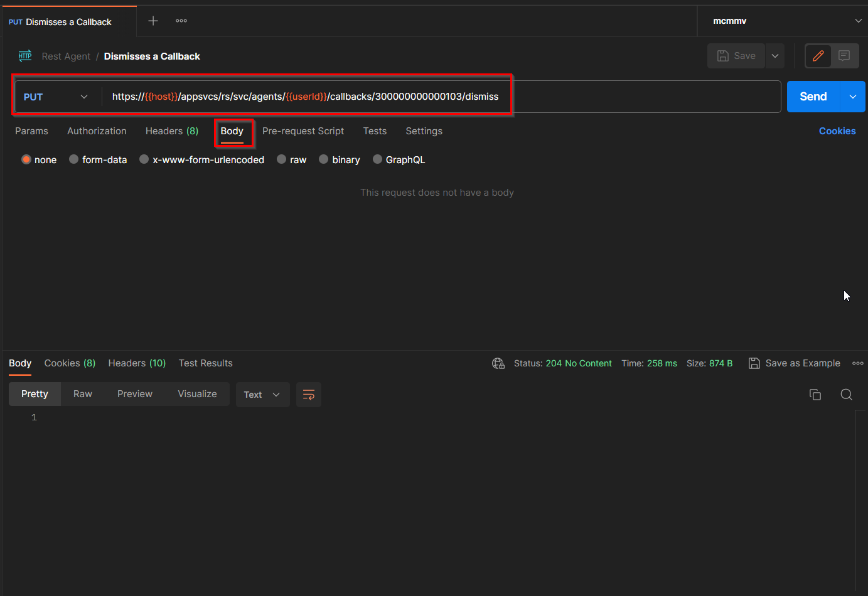Save the request
Screen dimensions: 868x596
[736, 56]
